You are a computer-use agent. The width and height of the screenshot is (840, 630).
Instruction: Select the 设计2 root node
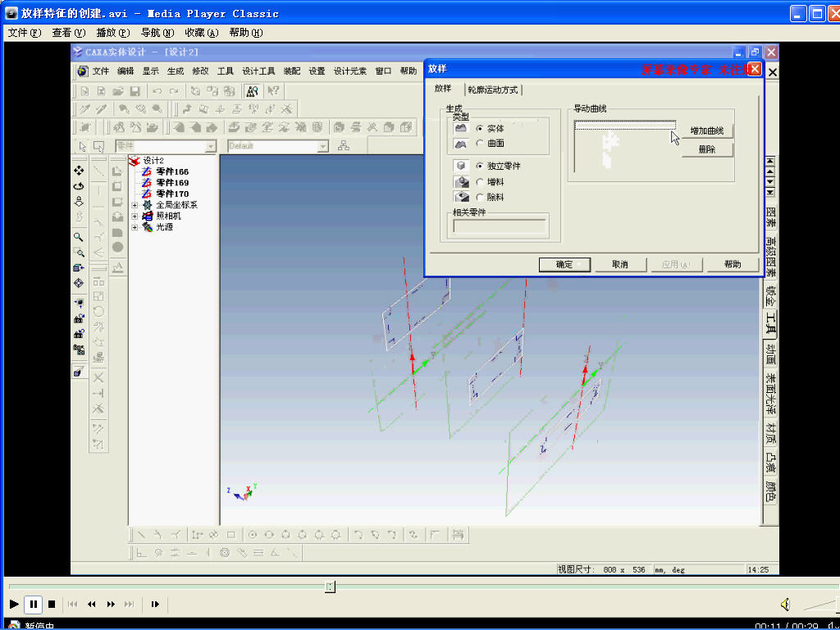click(x=153, y=161)
